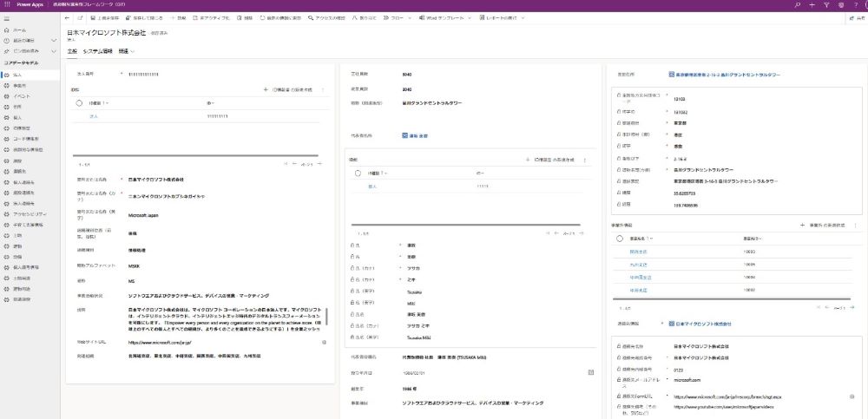868x419 pixels.
Task: Click the 割り当て assign command
Action: [x=365, y=18]
